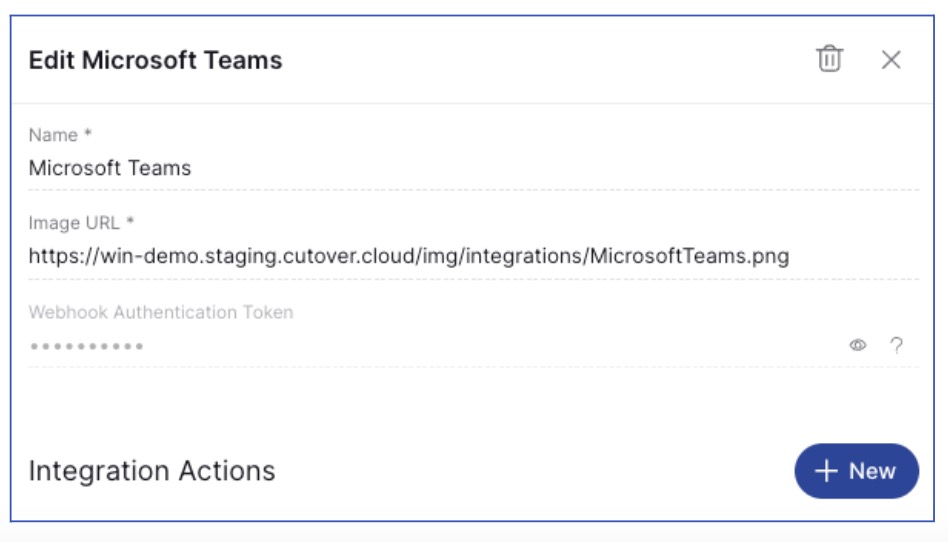Screen dimensions: 948x542
Task: Click the Image URL field's MicrosoftTeams.png address
Action: point(408,255)
